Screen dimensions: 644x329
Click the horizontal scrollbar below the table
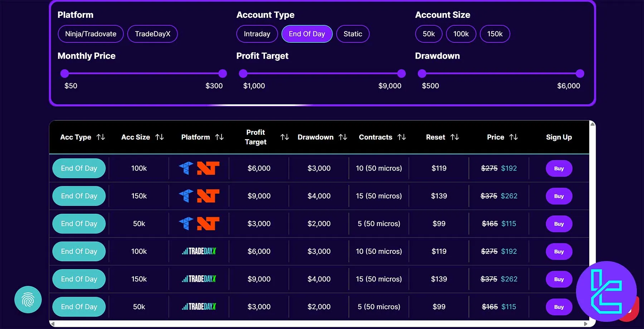286,324
